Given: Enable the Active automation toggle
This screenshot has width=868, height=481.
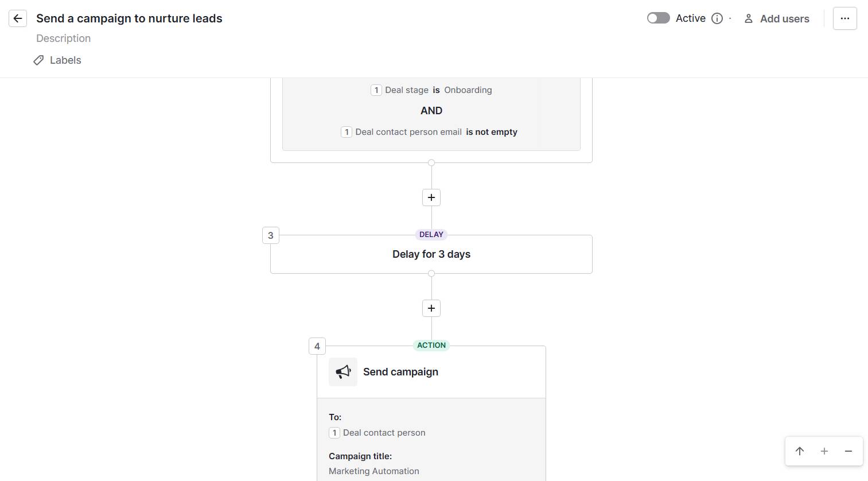Looking at the screenshot, I should pos(658,18).
